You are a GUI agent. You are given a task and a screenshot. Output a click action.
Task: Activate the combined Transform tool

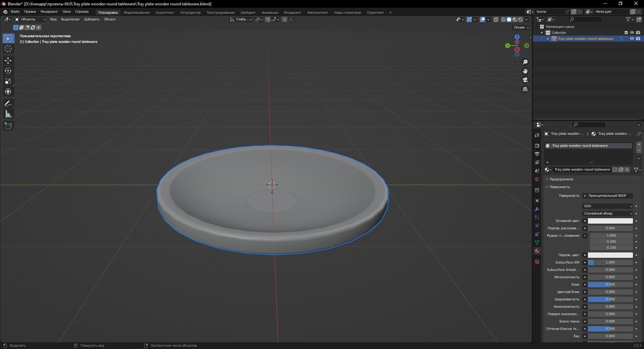[8, 92]
